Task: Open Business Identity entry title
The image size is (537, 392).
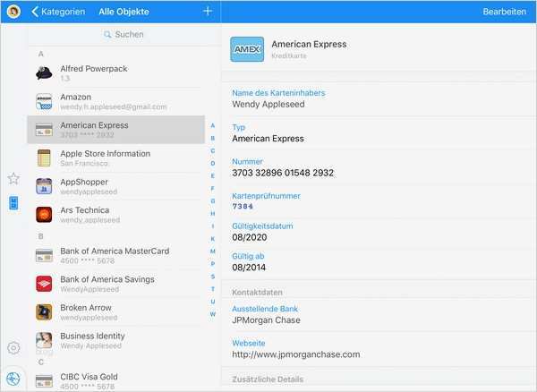Action: (x=92, y=336)
